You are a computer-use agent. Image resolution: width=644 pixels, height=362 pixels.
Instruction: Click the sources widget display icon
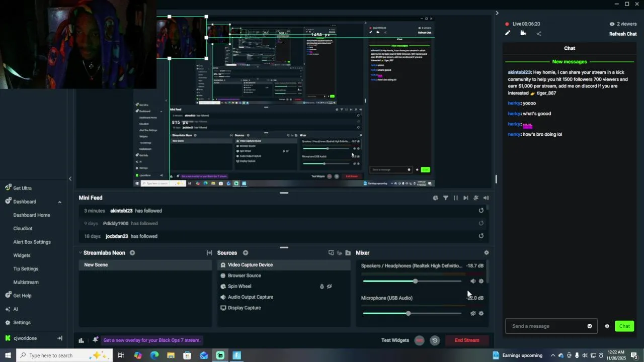(331, 253)
